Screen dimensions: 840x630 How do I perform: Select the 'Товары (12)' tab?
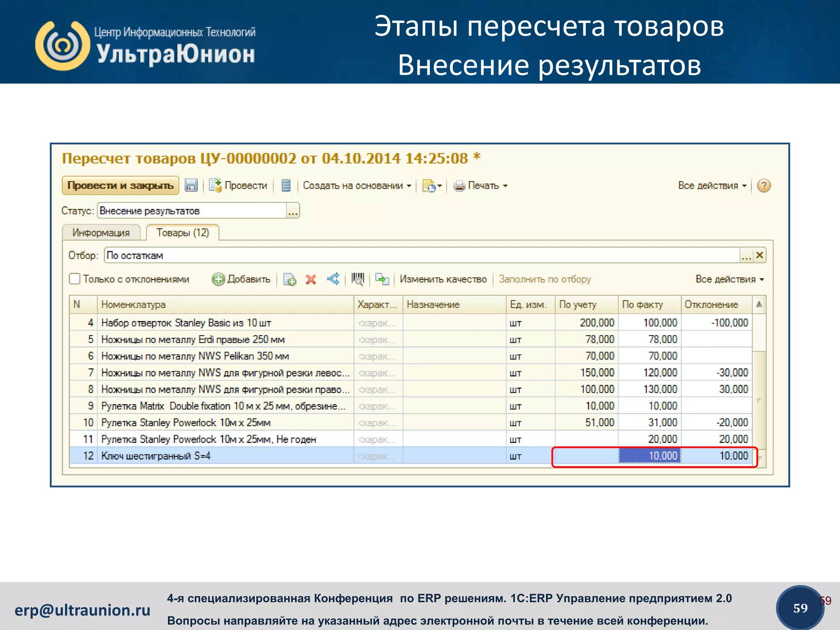(x=183, y=233)
